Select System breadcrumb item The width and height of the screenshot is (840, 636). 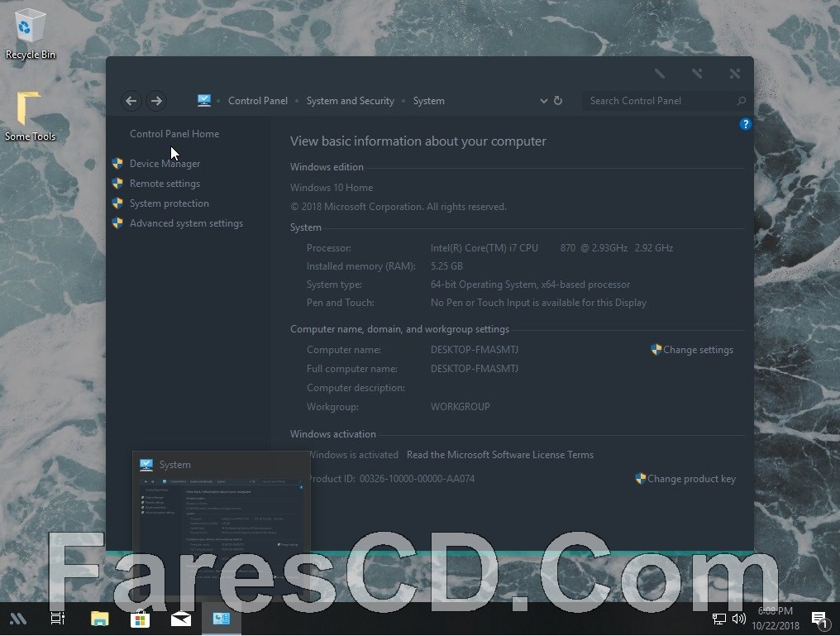(x=428, y=101)
